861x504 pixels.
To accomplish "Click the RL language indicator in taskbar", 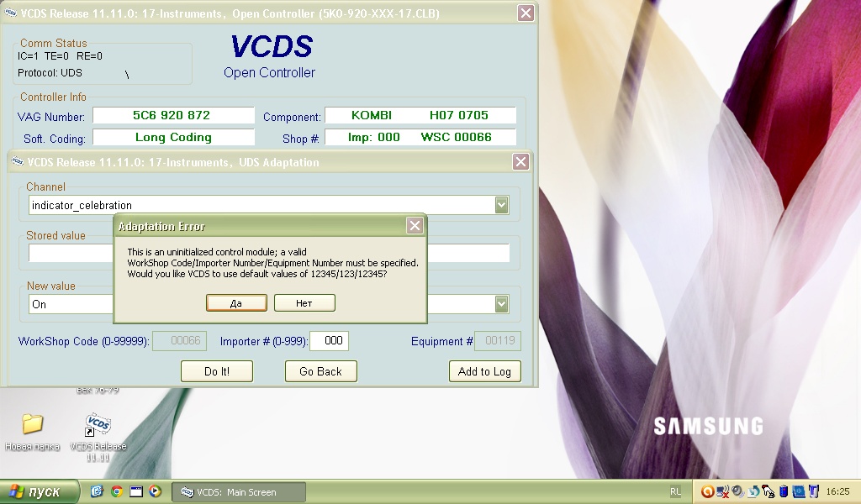I will [x=676, y=491].
